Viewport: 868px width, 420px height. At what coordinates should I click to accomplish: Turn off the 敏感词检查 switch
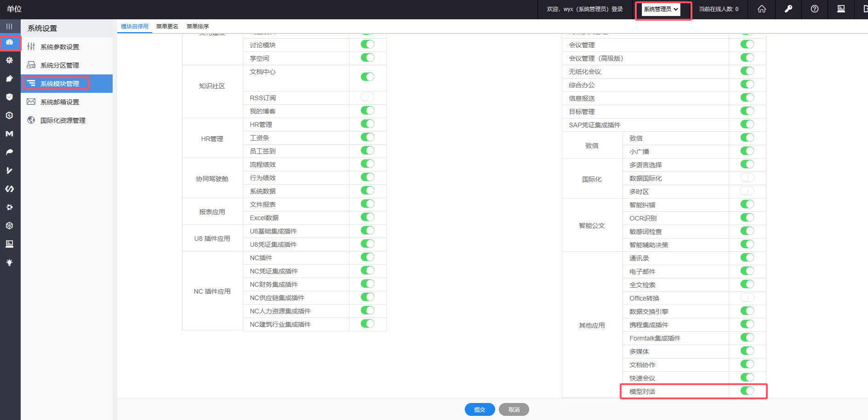(747, 231)
